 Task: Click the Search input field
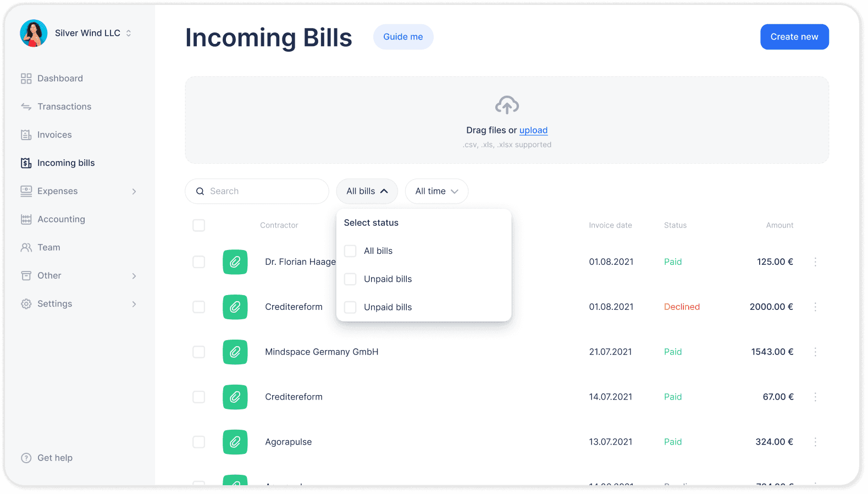257,191
